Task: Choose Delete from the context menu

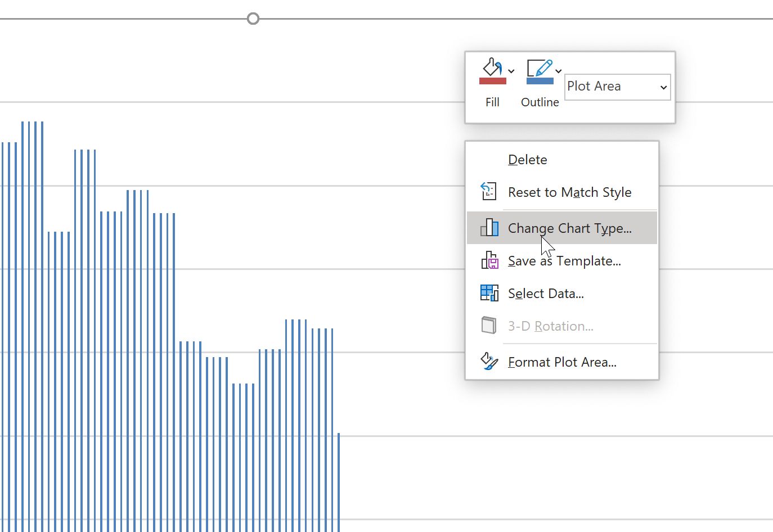Action: [562, 160]
